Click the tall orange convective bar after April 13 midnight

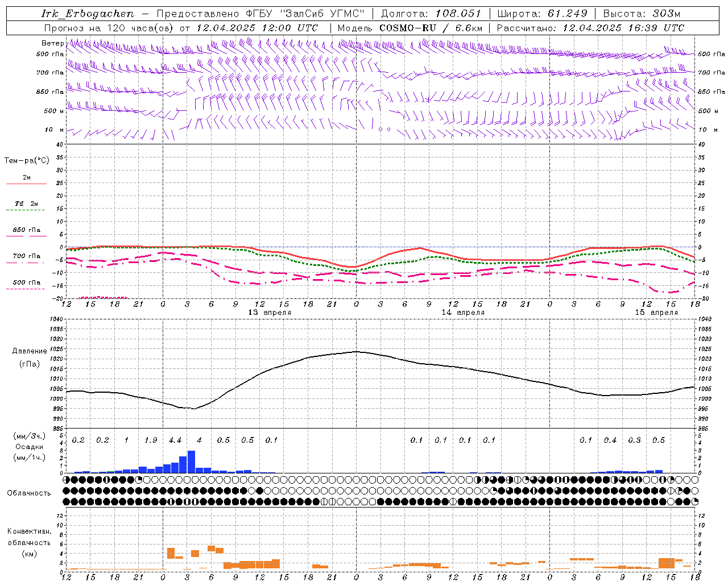click(171, 553)
